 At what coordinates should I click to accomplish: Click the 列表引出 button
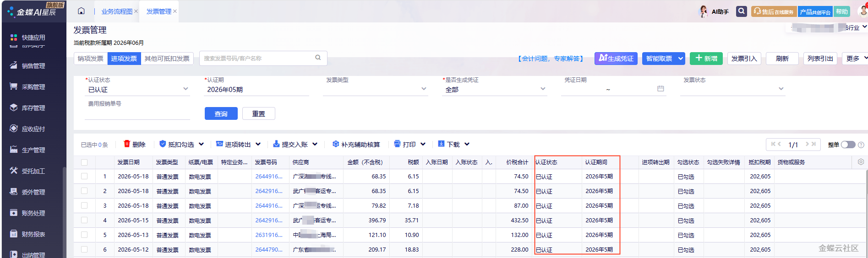click(x=820, y=59)
